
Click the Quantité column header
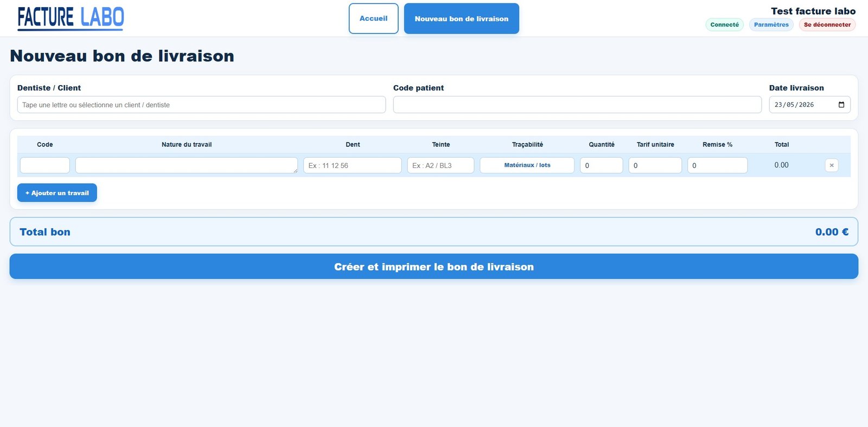602,145
